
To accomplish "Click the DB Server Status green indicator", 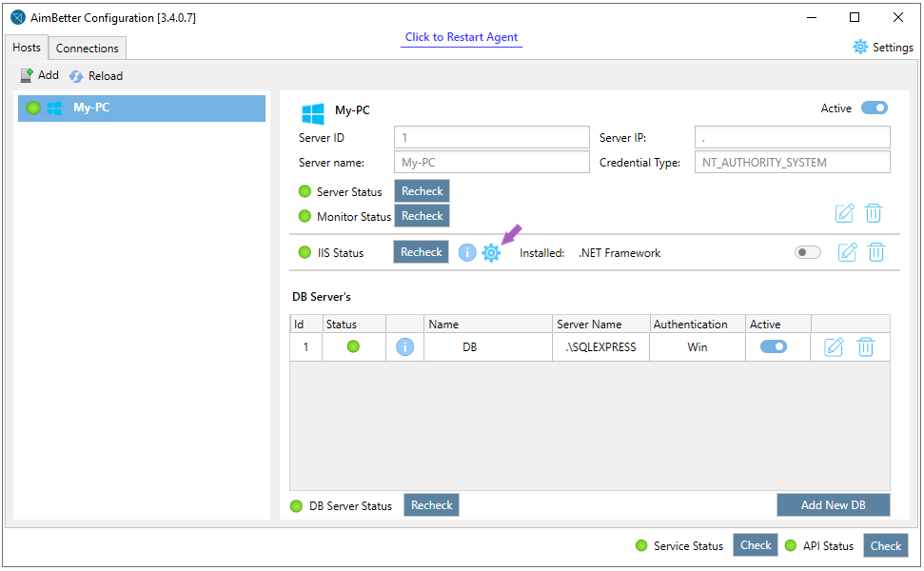I will tap(296, 505).
